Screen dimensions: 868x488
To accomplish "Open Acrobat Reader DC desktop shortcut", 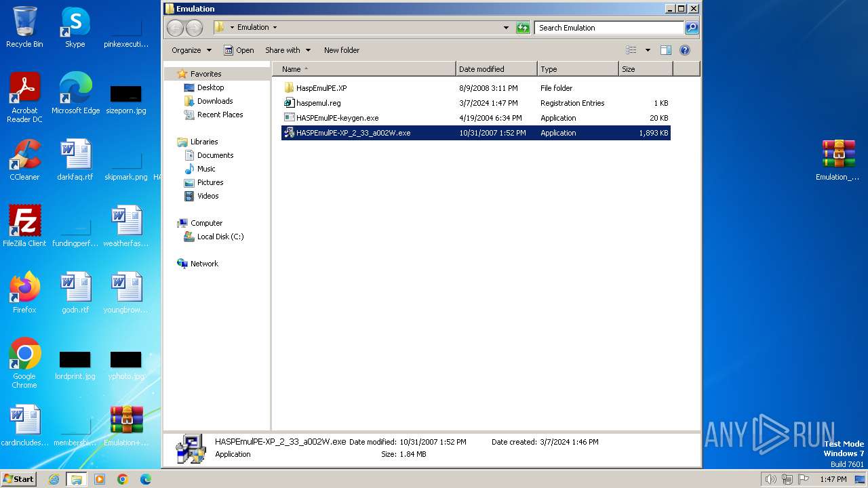I will [x=24, y=98].
